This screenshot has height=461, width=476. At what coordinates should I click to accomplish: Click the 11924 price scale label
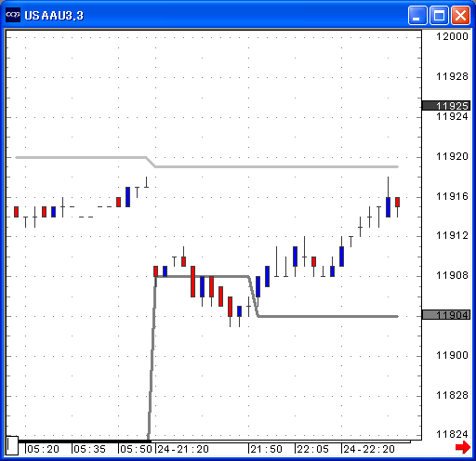tap(452, 116)
